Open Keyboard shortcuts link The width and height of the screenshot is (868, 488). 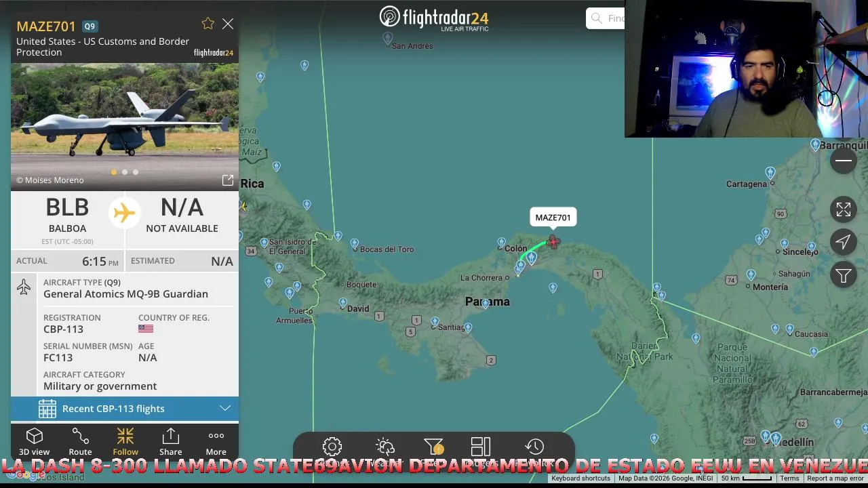click(x=580, y=479)
